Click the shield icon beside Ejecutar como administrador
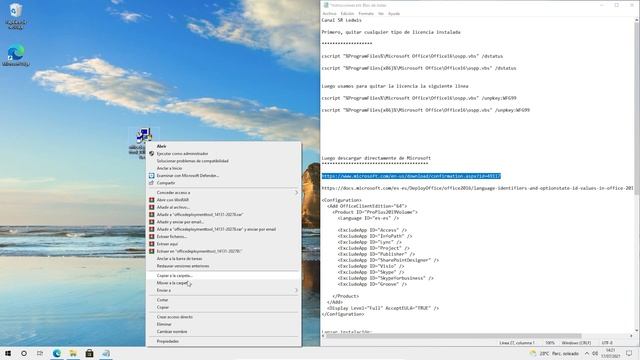The width and height of the screenshot is (640, 360). tap(151, 153)
